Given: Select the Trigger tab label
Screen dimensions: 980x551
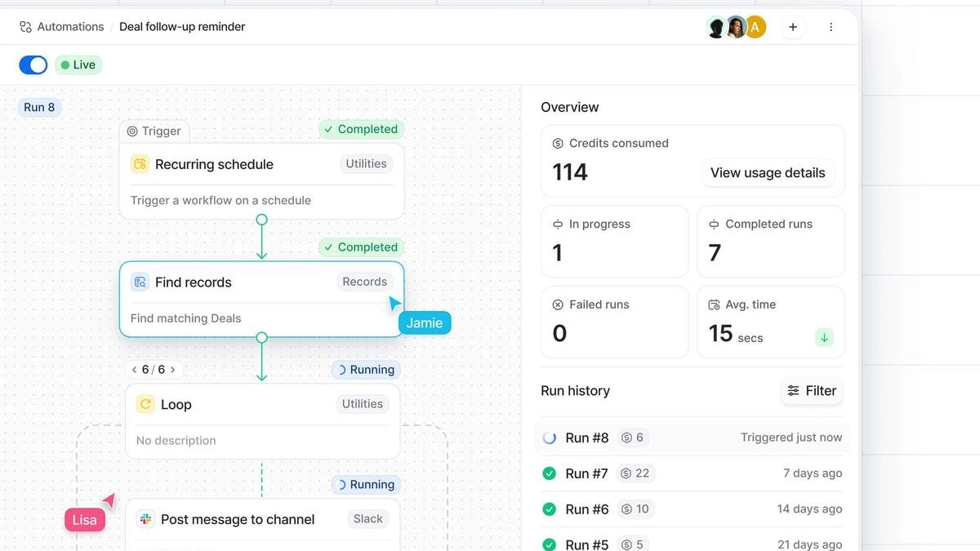Looking at the screenshot, I should point(154,131).
